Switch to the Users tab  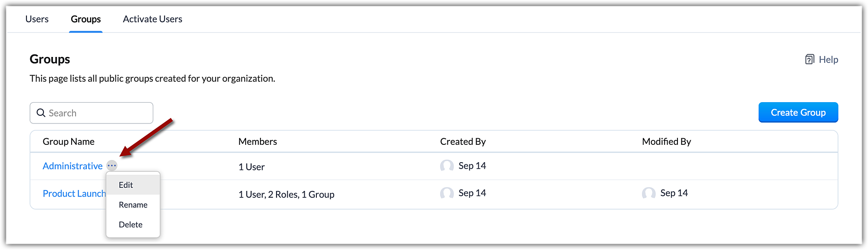click(x=37, y=19)
